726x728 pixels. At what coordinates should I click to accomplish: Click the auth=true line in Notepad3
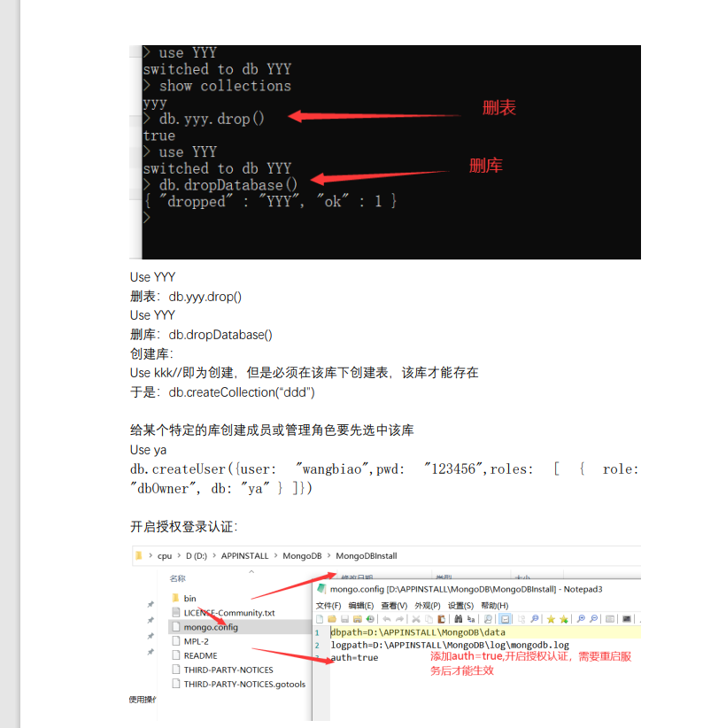click(x=355, y=657)
